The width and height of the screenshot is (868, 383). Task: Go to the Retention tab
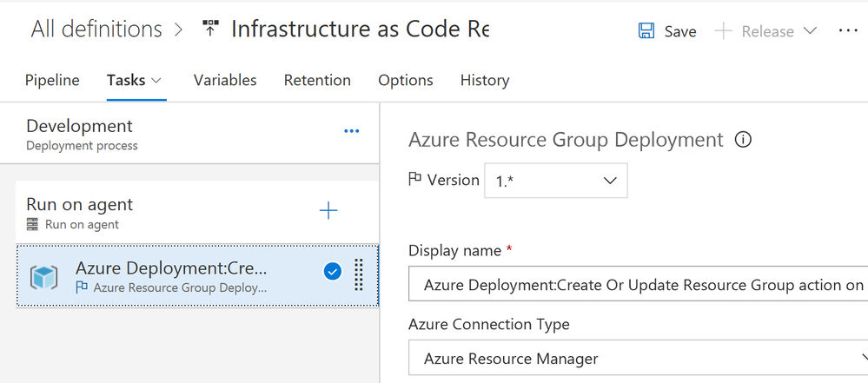click(317, 80)
